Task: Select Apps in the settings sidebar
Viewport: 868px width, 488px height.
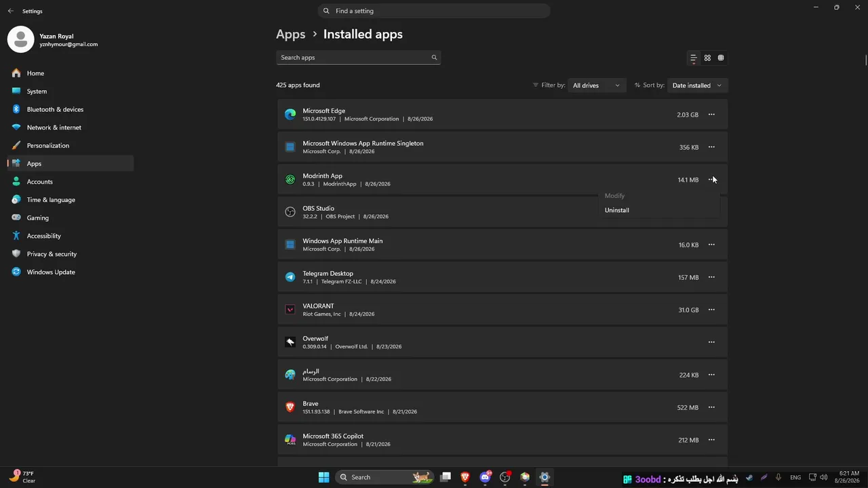Action: pos(71,163)
